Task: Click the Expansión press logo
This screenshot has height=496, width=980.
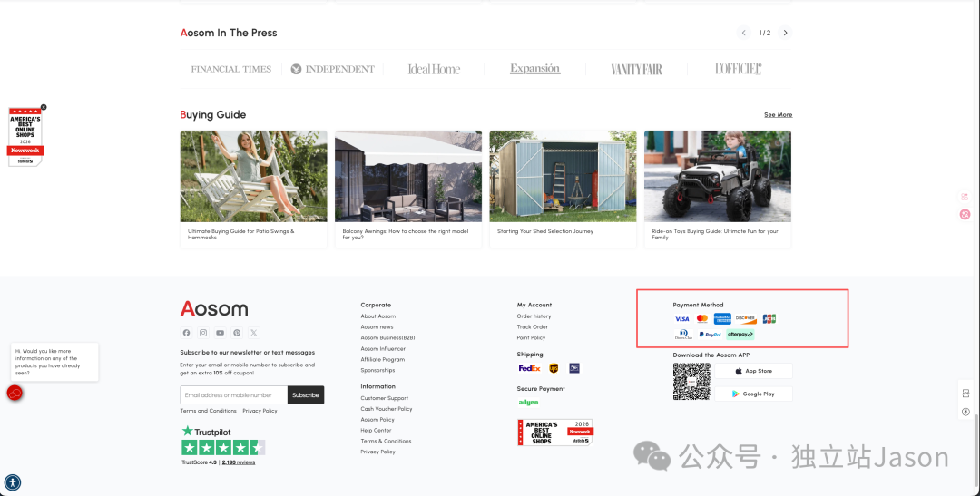Action: pyautogui.click(x=535, y=69)
